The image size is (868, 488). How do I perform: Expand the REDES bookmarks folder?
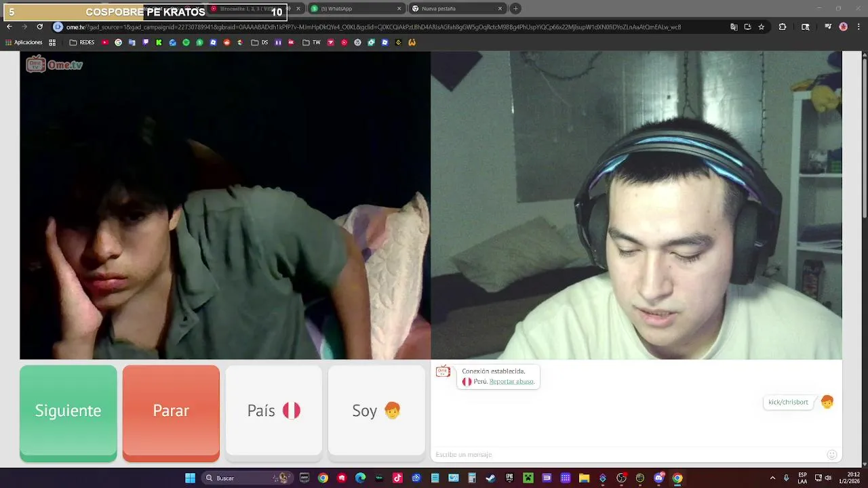82,42
